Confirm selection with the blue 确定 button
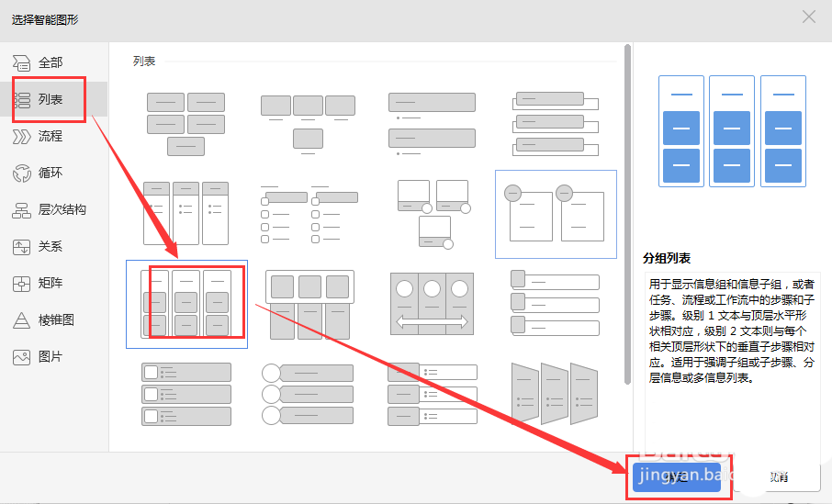This screenshot has height=504, width=832. (x=677, y=477)
